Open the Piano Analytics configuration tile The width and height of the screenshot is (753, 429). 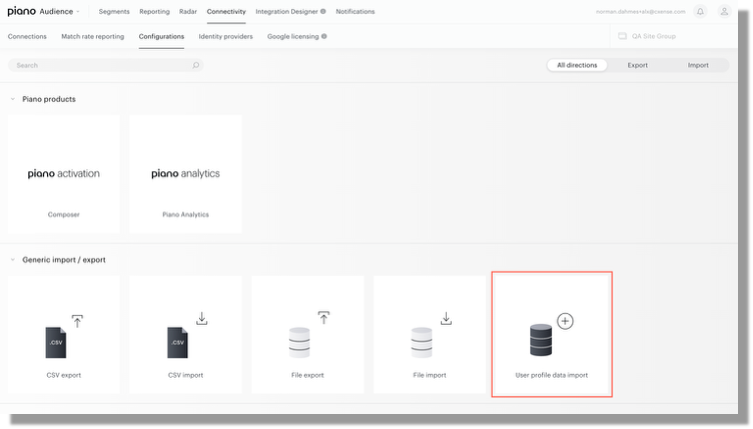[185, 174]
